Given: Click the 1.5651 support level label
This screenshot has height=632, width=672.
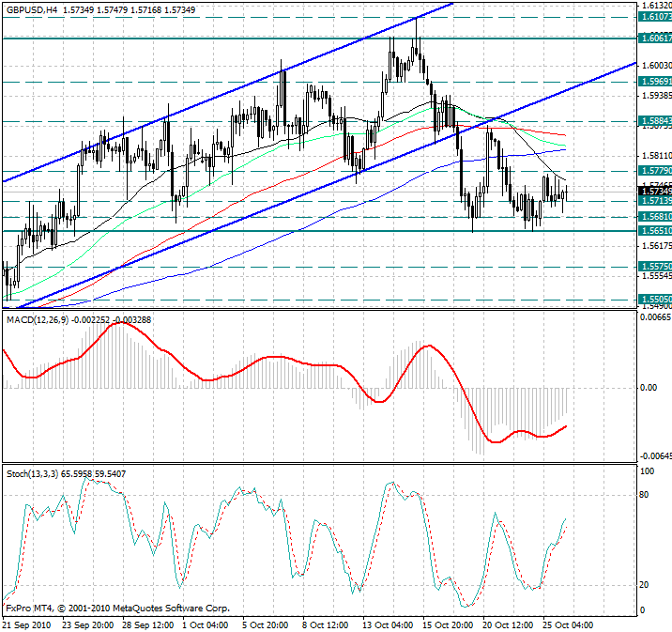Looking at the screenshot, I should (655, 231).
